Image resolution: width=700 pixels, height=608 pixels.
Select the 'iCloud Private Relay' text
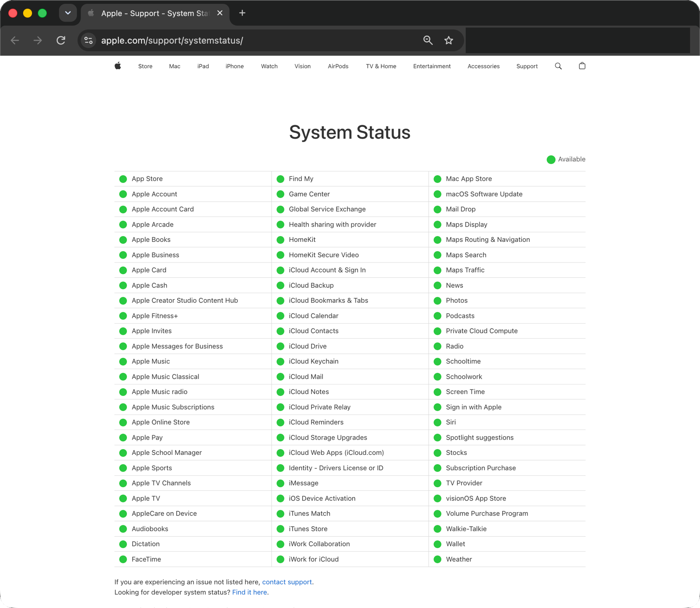[320, 407]
